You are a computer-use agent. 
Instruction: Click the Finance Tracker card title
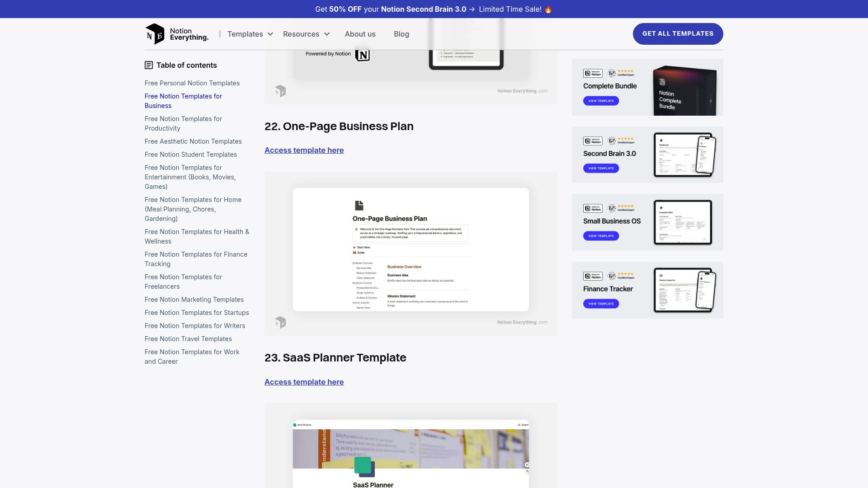608,289
